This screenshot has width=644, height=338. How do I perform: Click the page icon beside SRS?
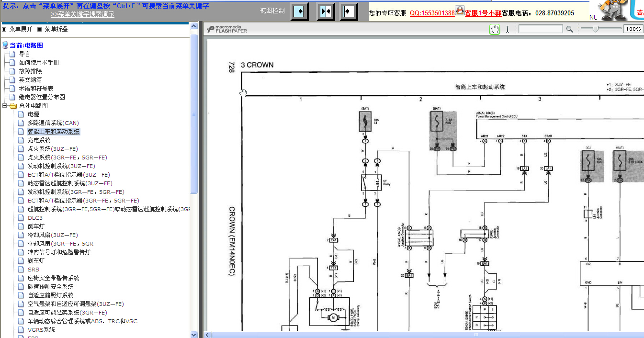click(x=21, y=270)
